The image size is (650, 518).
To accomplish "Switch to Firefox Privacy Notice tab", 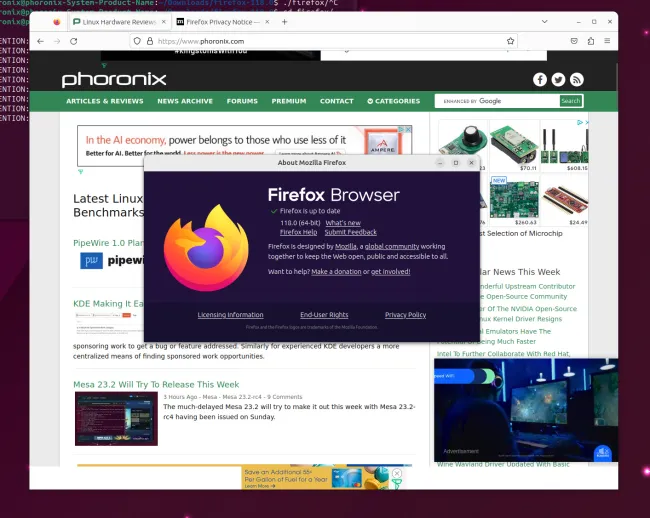I will pos(223,22).
